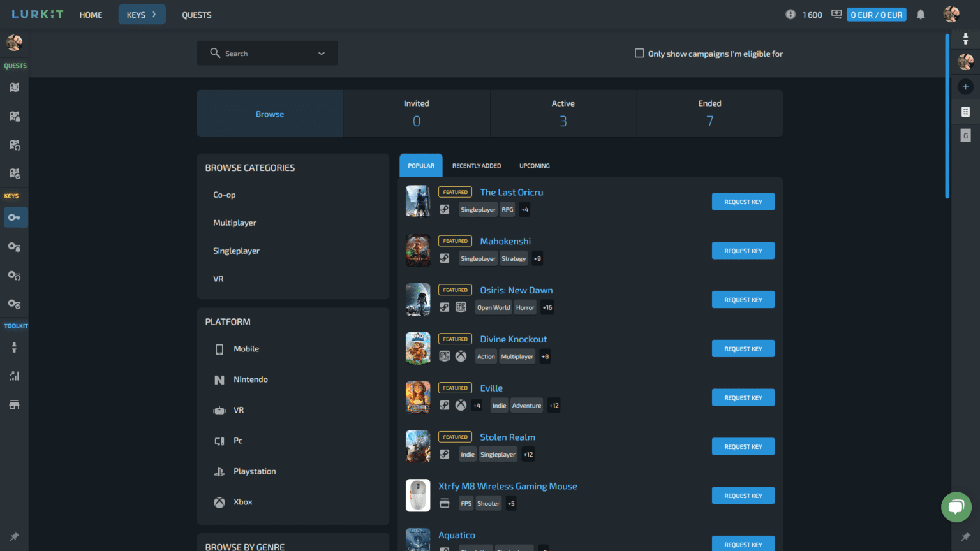The image size is (980, 551).
Task: Open the list icon in the right sidebar
Action: [965, 112]
